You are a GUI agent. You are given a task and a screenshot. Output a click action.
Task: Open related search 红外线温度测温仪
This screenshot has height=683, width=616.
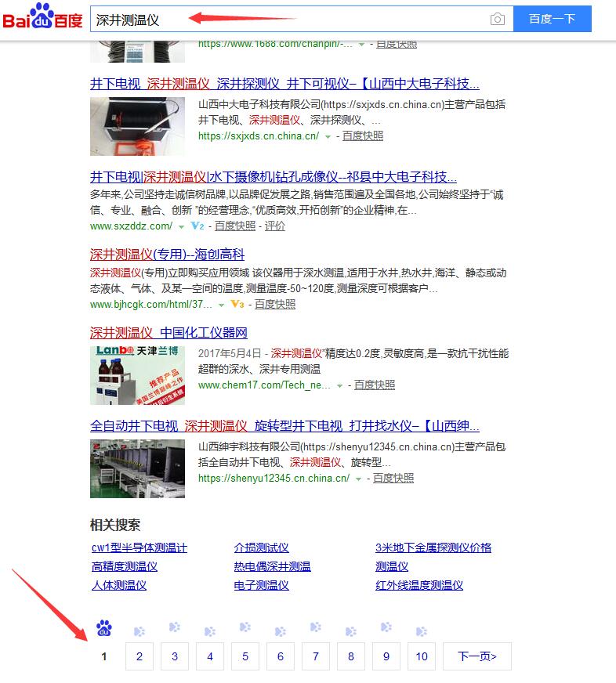pos(419,585)
